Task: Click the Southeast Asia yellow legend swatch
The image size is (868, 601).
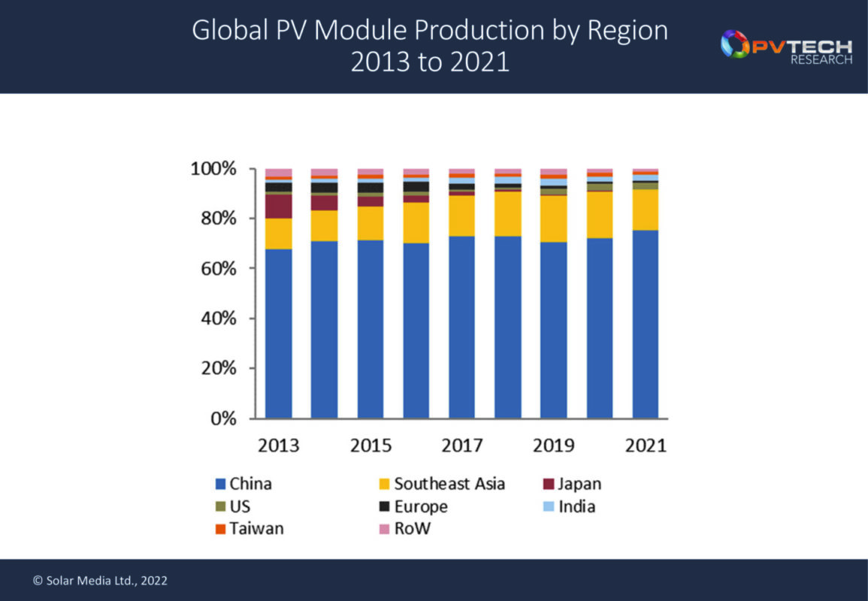Action: coord(386,484)
